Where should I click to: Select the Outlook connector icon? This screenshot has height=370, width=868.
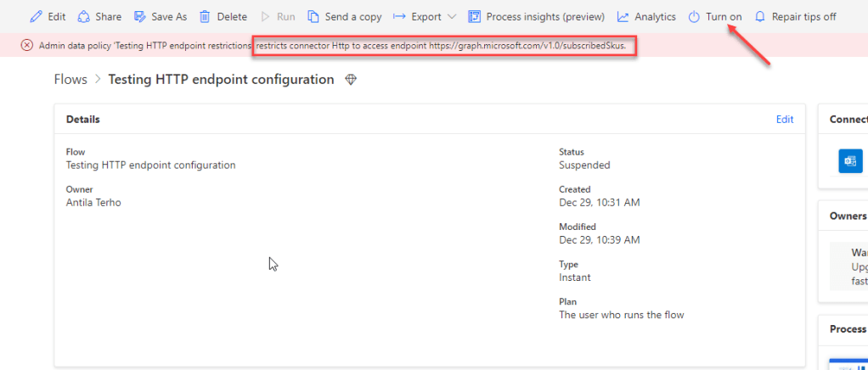click(849, 160)
